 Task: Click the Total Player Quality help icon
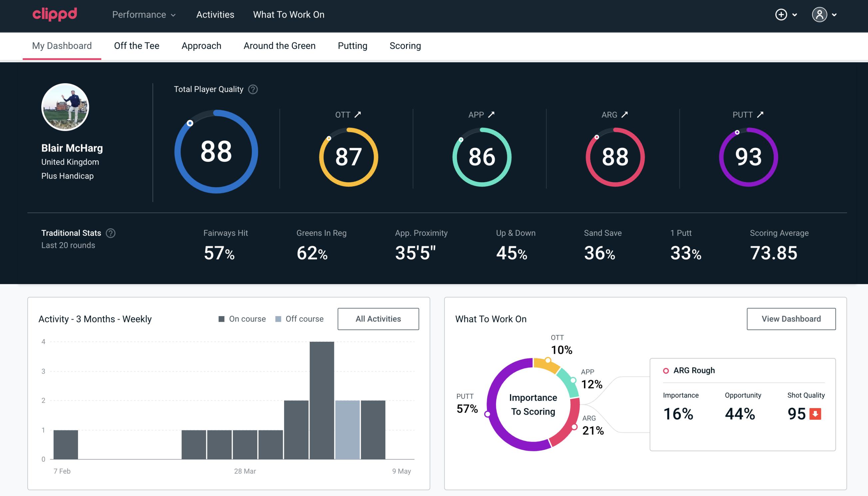coord(252,89)
